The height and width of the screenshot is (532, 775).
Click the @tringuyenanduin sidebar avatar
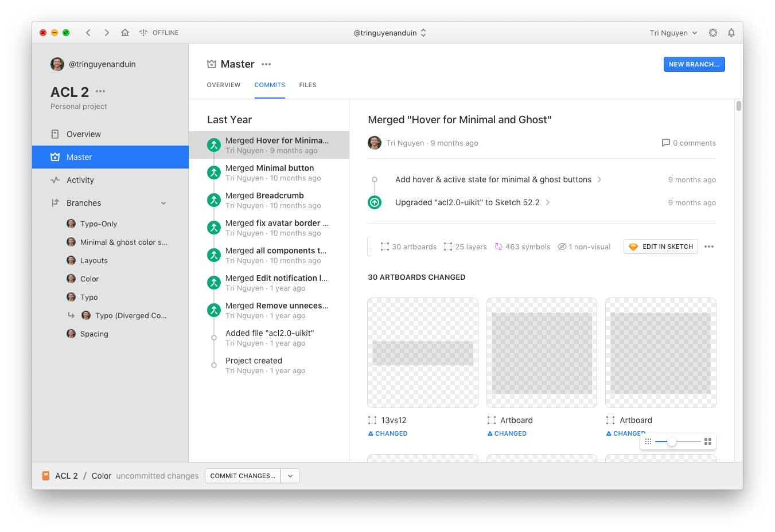tap(57, 64)
